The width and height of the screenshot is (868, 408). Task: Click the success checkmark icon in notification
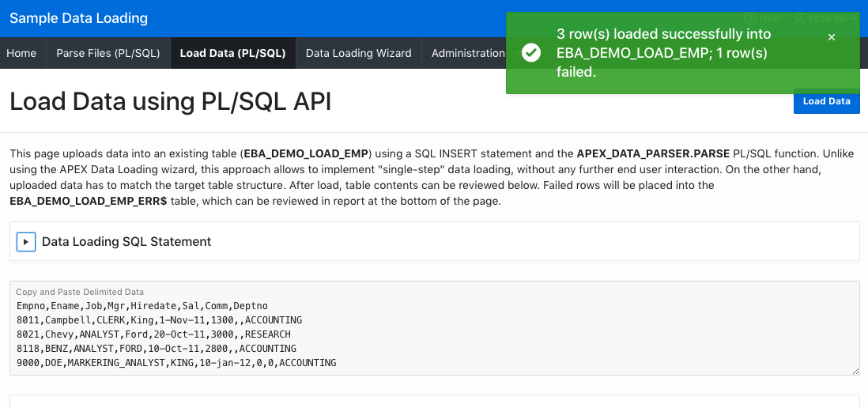coord(531,53)
